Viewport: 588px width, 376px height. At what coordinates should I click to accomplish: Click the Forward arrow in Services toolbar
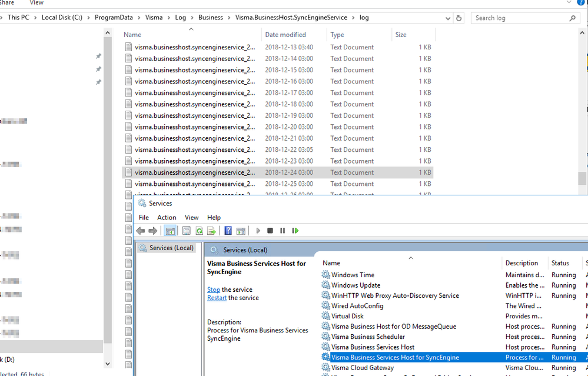pyautogui.click(x=152, y=231)
